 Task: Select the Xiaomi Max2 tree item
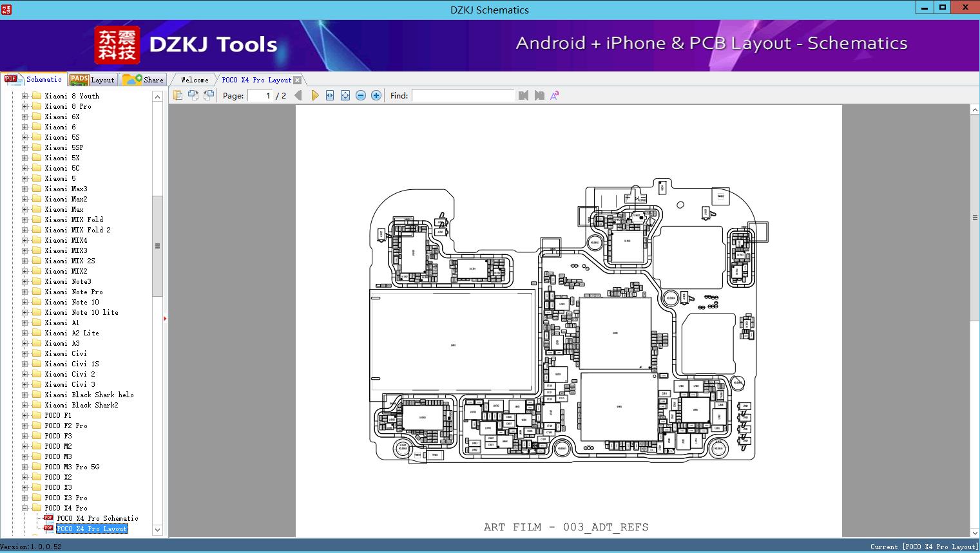(x=66, y=199)
